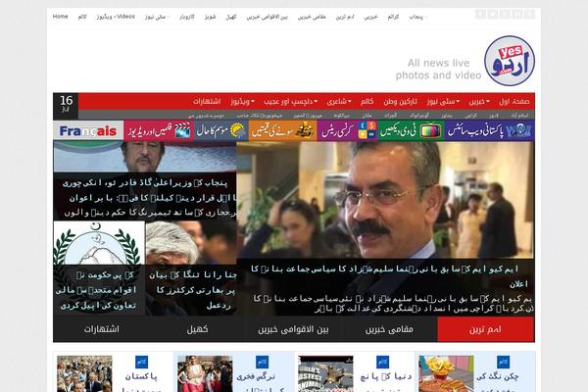Click 'کراچی' city link in gray bar
This screenshot has height=392, width=588.
470,116
